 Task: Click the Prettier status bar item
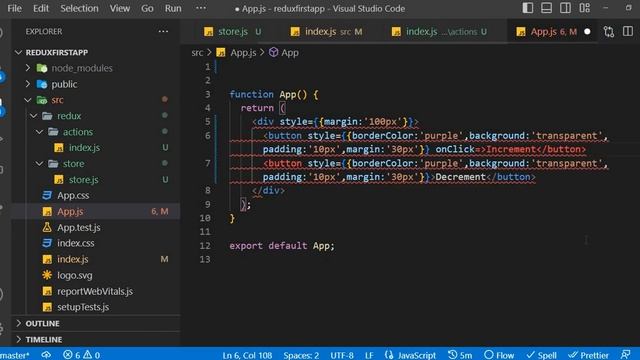pyautogui.click(x=589, y=355)
